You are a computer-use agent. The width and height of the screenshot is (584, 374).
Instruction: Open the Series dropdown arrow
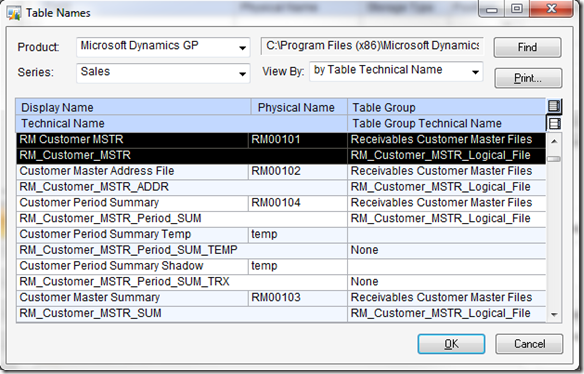point(242,73)
